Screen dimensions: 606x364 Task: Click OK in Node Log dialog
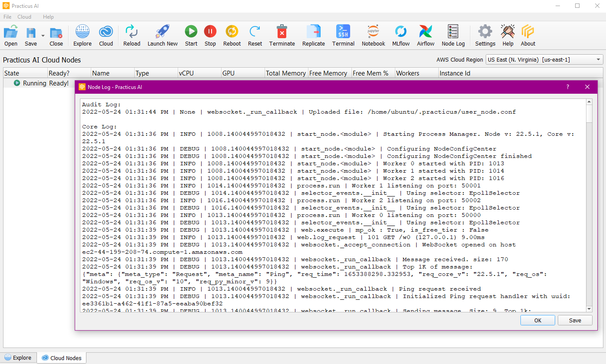(538, 320)
